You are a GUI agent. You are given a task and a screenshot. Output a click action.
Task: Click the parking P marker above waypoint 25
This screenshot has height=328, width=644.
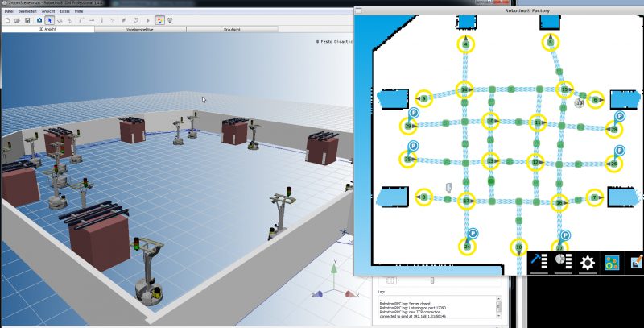(413, 146)
